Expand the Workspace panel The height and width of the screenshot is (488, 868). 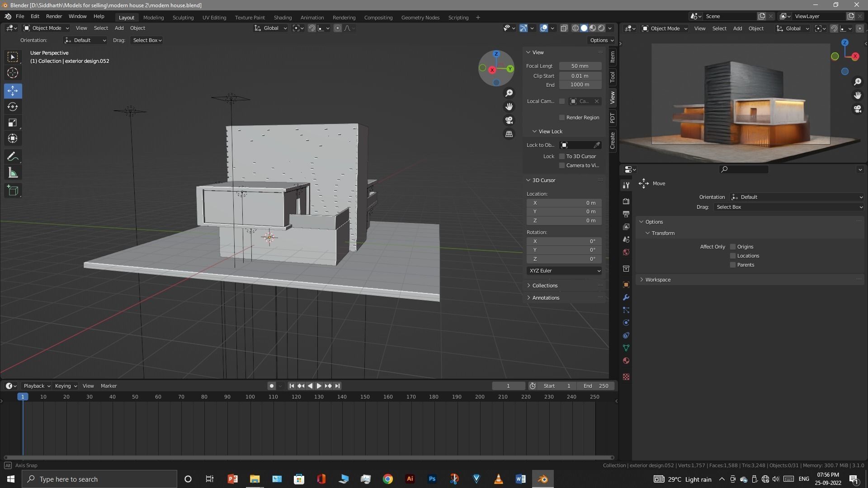click(658, 280)
